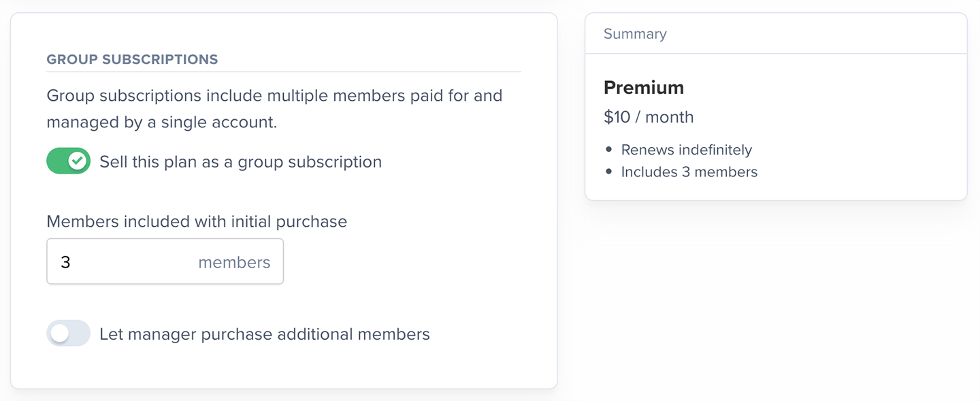Click the bullet before Renews indefinitely

coord(609,150)
